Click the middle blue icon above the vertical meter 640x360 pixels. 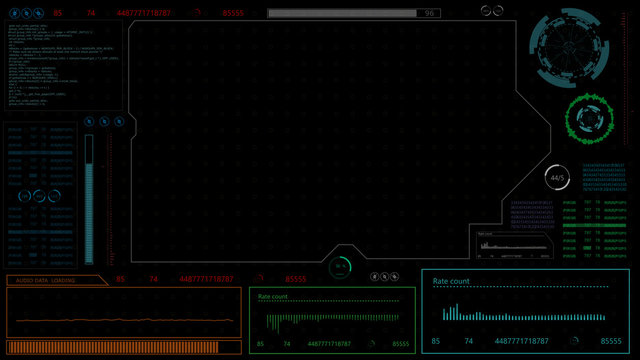(104, 121)
